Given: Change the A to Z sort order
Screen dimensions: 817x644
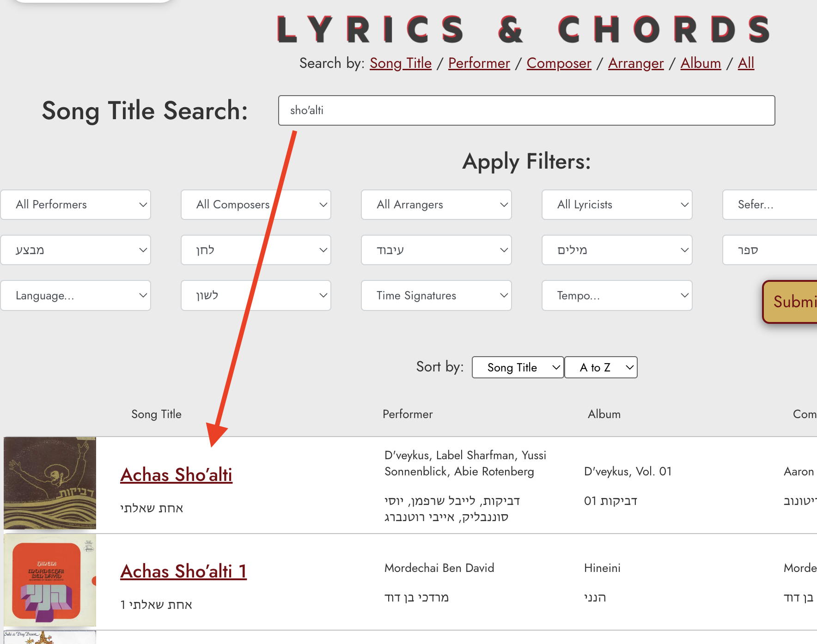Looking at the screenshot, I should click(601, 367).
